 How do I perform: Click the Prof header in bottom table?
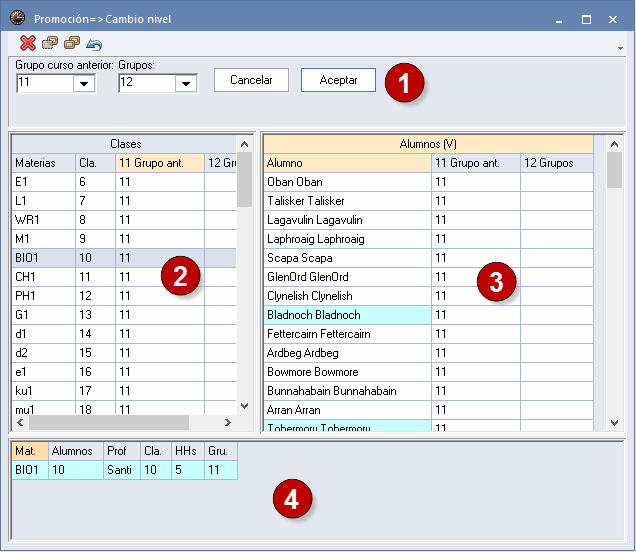point(122,451)
